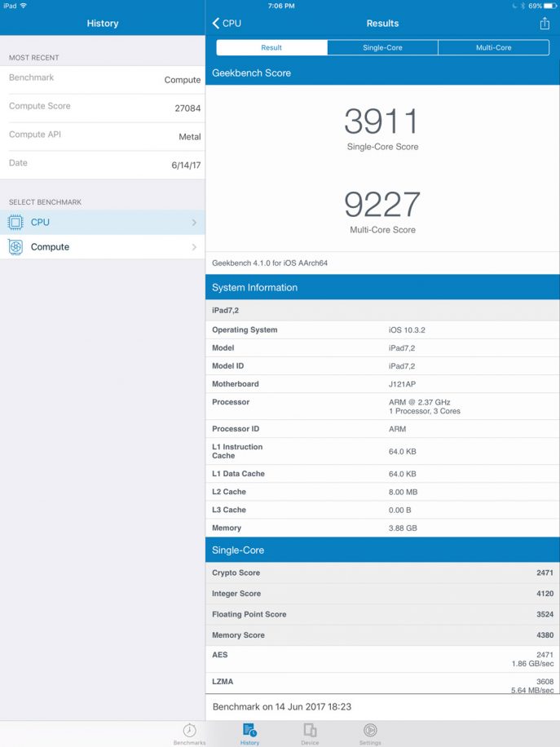
Task: Tap the L3 Cache 0.00 B value
Action: pos(399,510)
